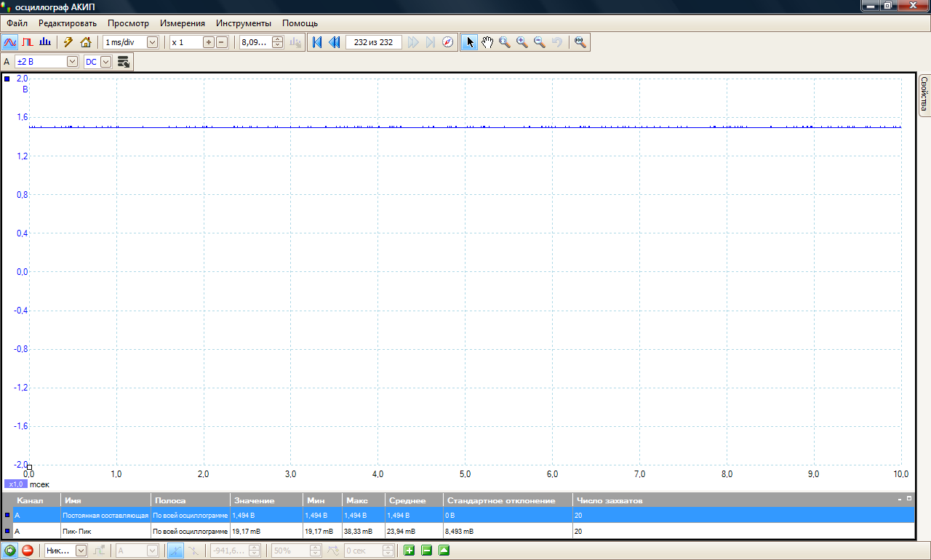931x560 pixels.
Task: Switch to Spectrum mode
Action: (x=45, y=42)
